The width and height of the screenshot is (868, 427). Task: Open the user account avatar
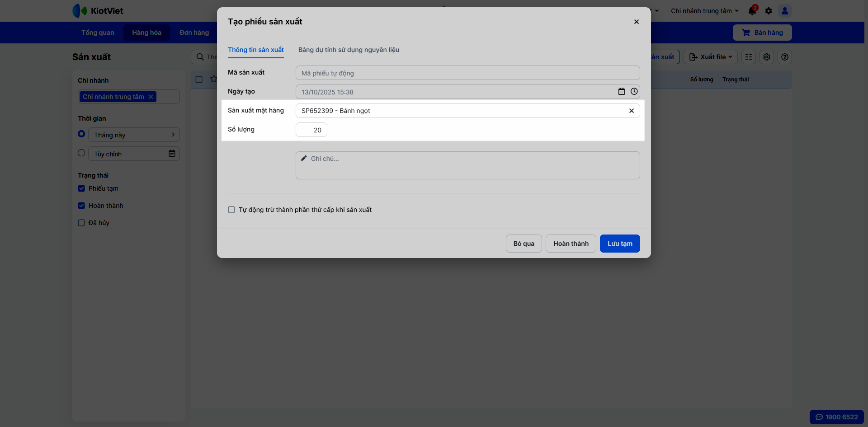(785, 11)
